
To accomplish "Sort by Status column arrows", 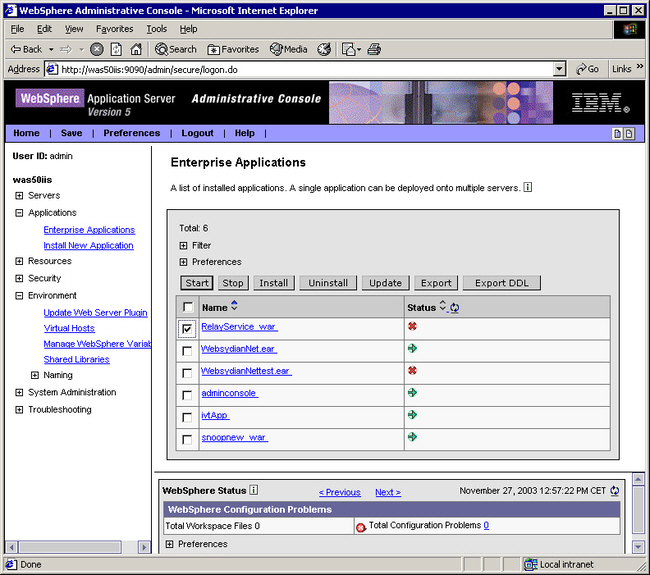I will point(442,306).
